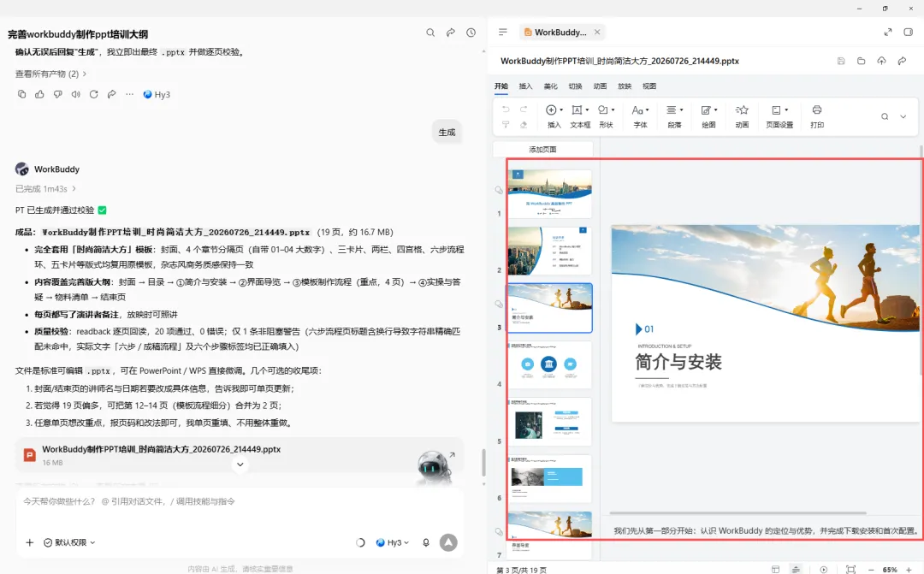Start slideshow playback from status bar
Image resolution: width=924 pixels, height=574 pixels.
824,569
